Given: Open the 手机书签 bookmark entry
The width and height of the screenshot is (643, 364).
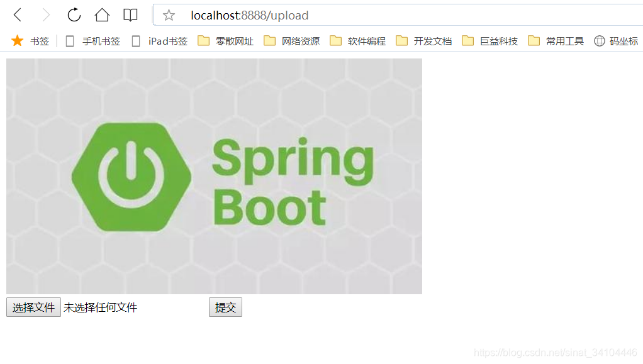Looking at the screenshot, I should (92, 41).
